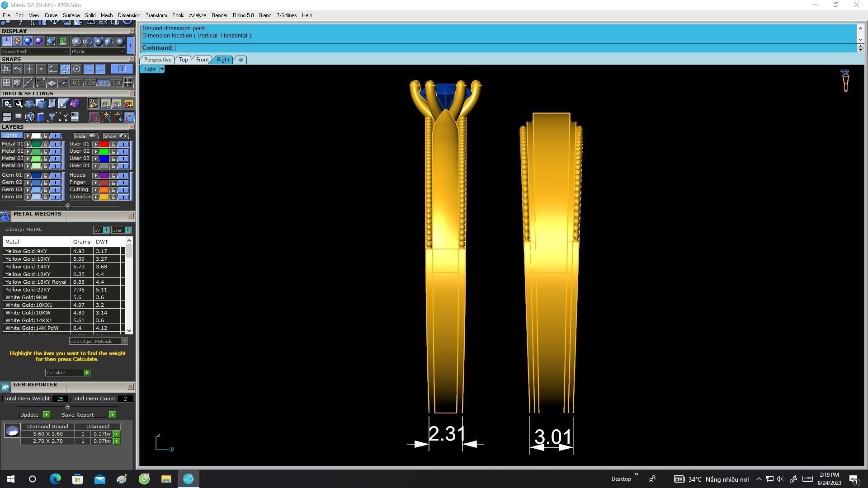Screen dimensions: 868x488
Task: Toggle the master Snaps on/off switch
Action: (122, 69)
